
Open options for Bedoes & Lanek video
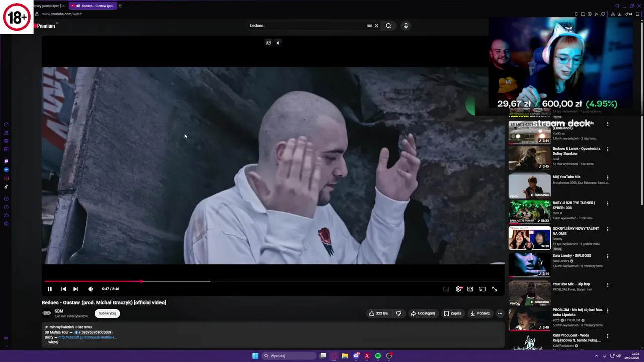pyautogui.click(x=607, y=149)
